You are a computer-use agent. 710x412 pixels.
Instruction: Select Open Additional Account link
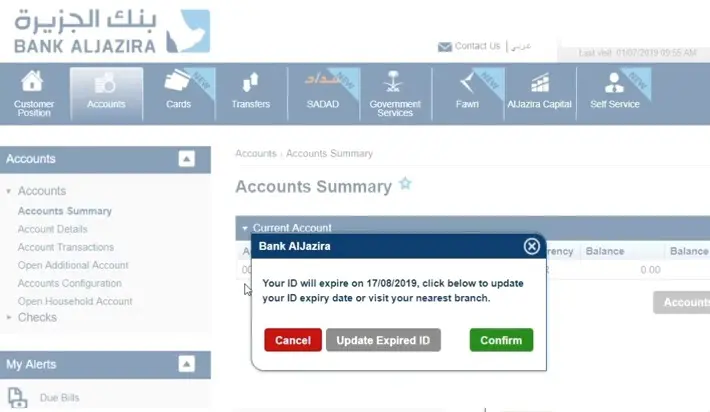(x=73, y=265)
